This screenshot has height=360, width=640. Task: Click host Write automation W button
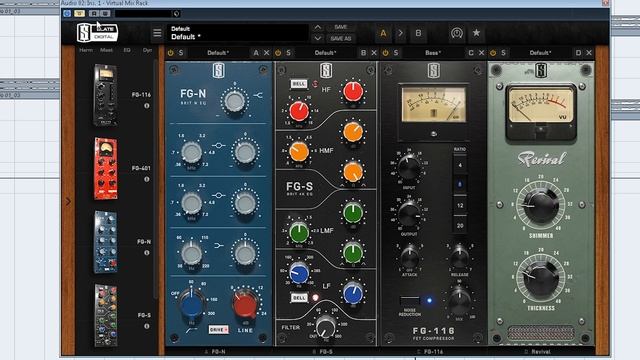[x=105, y=13]
